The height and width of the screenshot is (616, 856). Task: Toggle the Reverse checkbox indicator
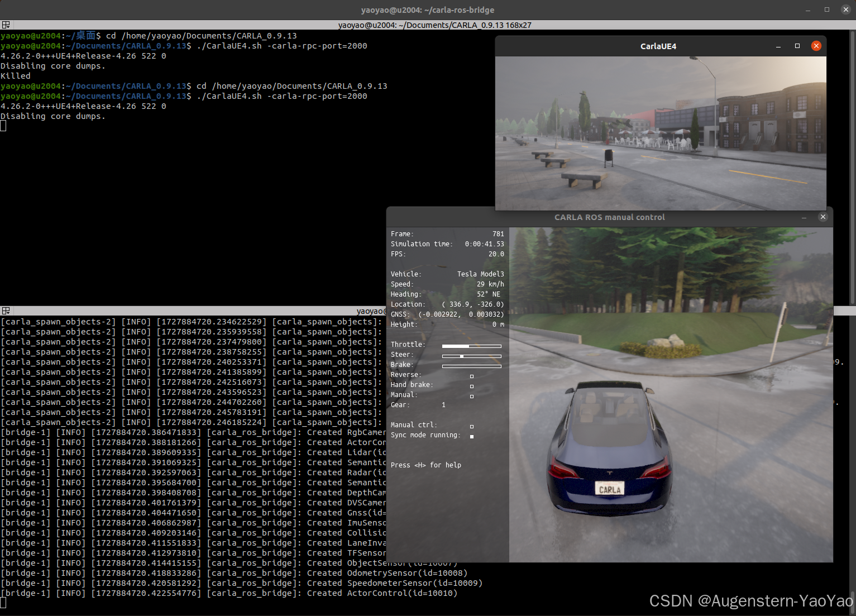[472, 376]
